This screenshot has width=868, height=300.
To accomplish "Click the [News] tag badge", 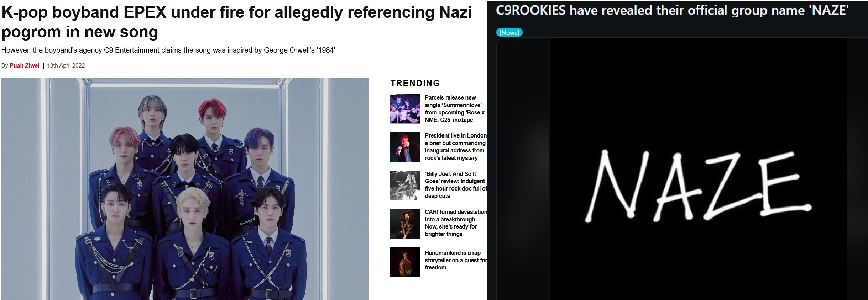I will (509, 33).
